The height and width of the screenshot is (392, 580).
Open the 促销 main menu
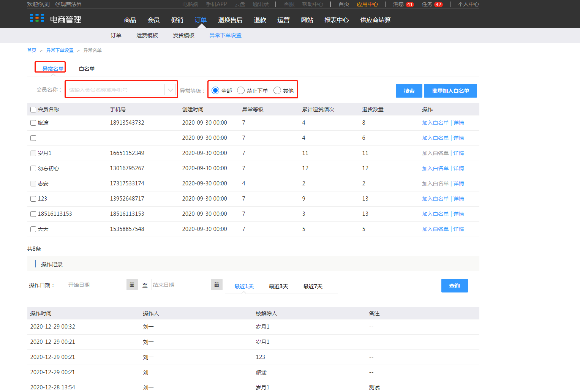[x=177, y=20]
